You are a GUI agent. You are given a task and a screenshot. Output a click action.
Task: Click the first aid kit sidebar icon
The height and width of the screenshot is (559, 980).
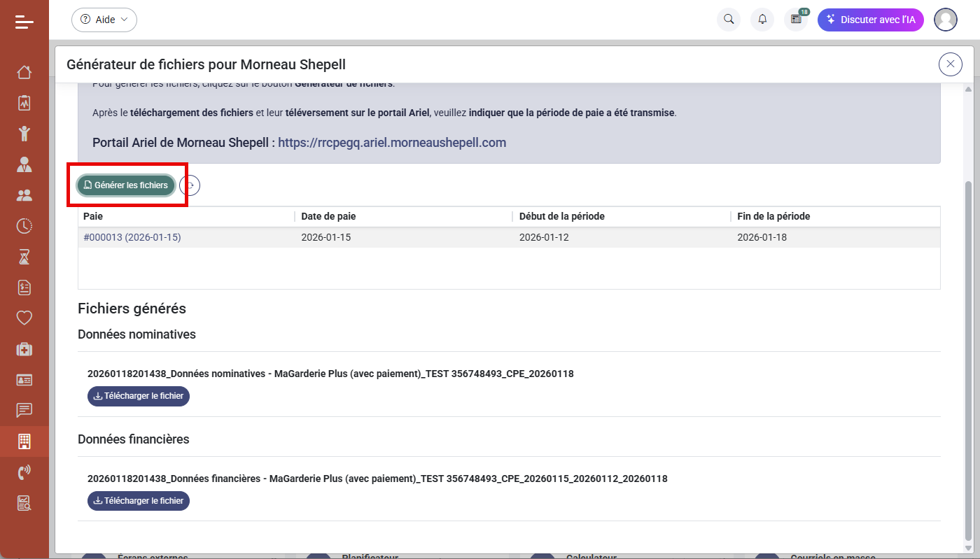pyautogui.click(x=24, y=348)
